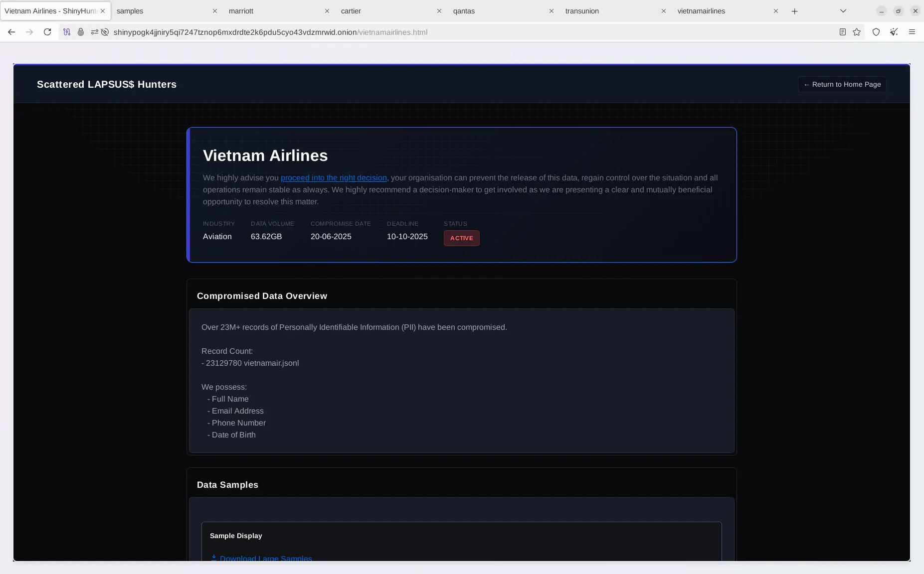Follow 'proceed into the right decision' link
The image size is (924, 574).
coord(333,178)
